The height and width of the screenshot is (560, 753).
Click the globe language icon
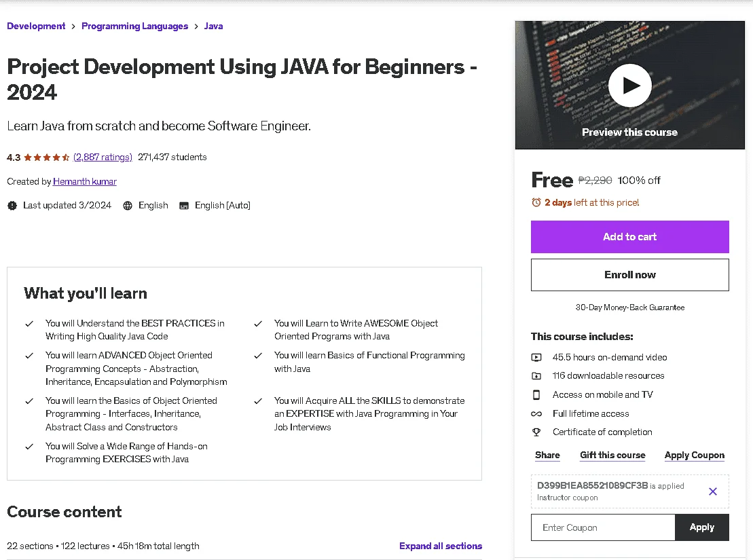(x=127, y=206)
